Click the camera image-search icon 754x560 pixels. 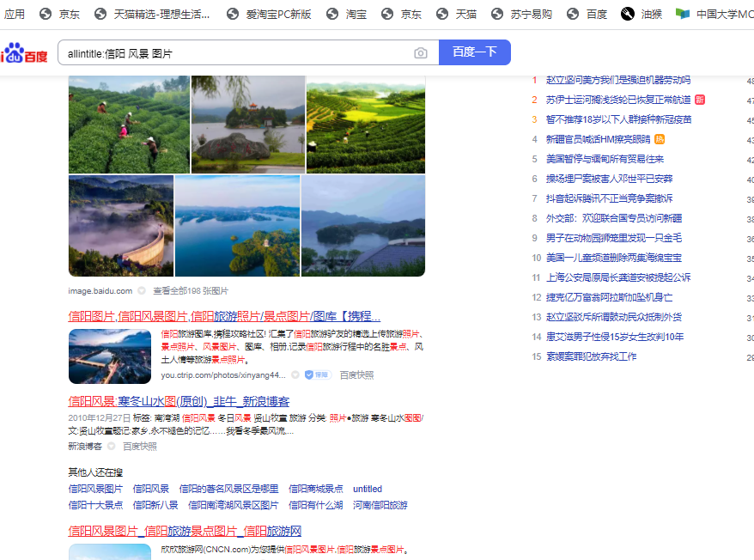coord(420,53)
